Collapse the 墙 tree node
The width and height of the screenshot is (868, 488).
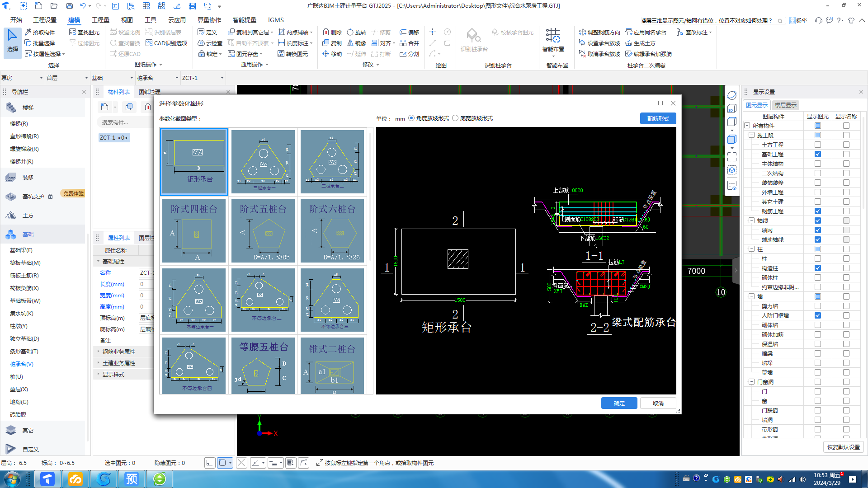pyautogui.click(x=751, y=296)
